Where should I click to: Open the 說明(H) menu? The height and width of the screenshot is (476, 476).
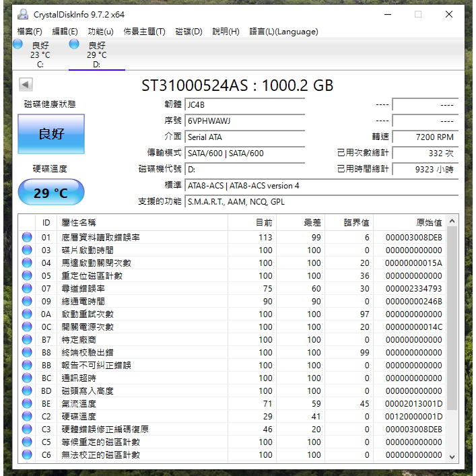(x=226, y=32)
